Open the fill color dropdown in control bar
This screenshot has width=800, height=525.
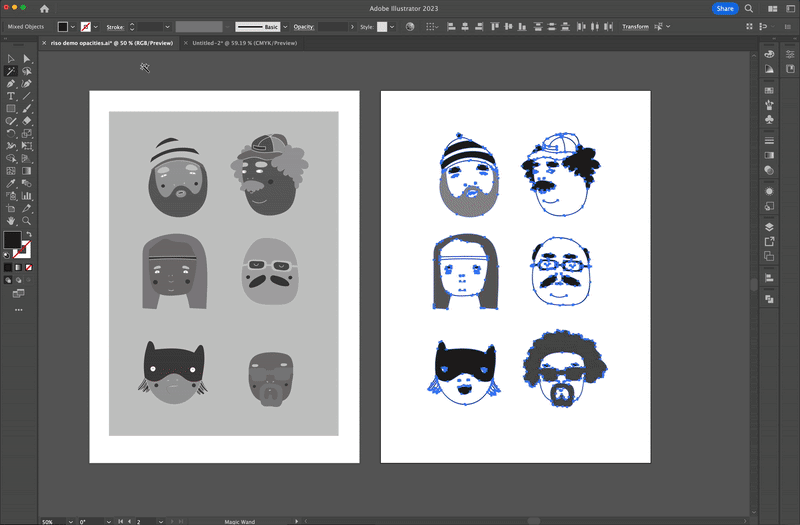72,27
